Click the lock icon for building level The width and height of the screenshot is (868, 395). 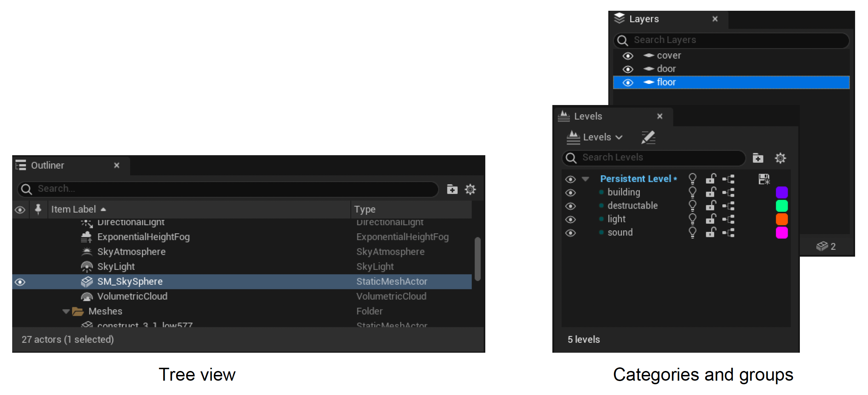[711, 192]
